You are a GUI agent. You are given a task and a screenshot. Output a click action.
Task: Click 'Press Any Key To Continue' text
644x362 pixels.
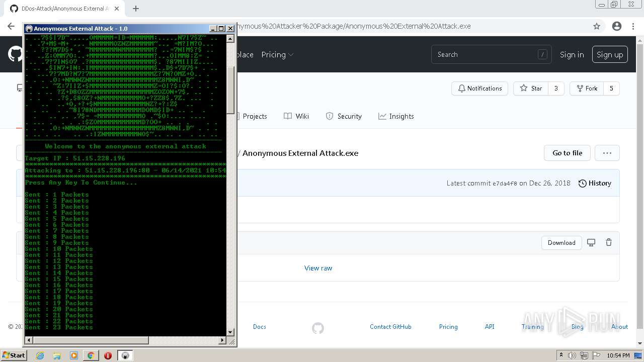pyautogui.click(x=81, y=183)
